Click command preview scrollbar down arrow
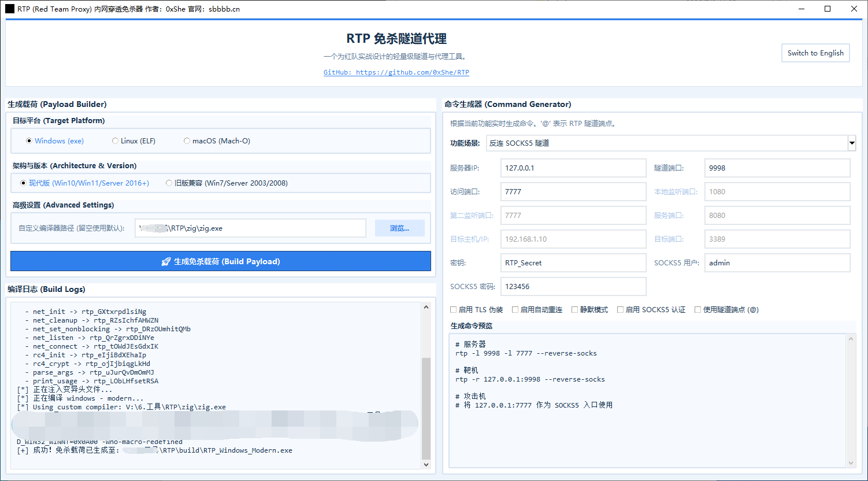868x481 pixels. click(851, 463)
